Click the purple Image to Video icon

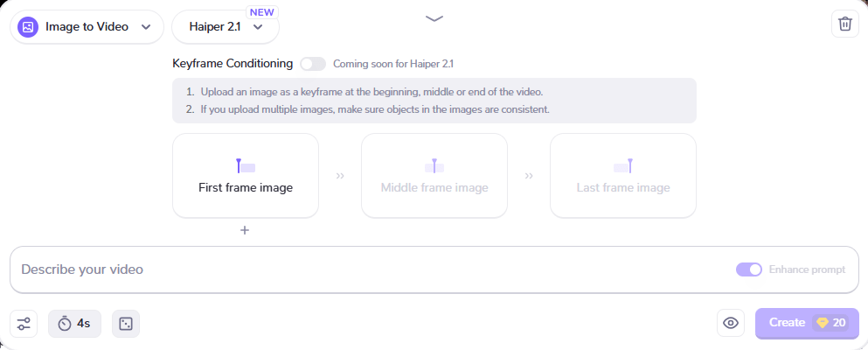click(x=28, y=27)
